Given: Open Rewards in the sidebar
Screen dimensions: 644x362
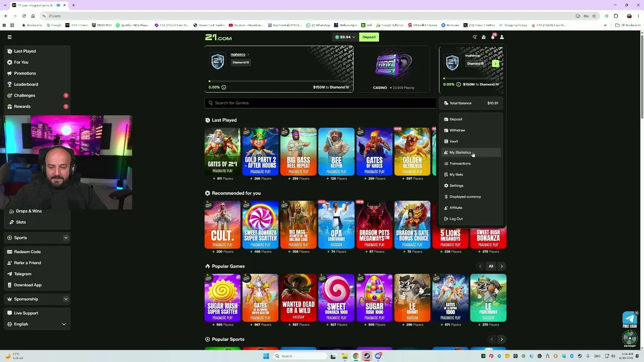Looking at the screenshot, I should (x=38, y=107).
